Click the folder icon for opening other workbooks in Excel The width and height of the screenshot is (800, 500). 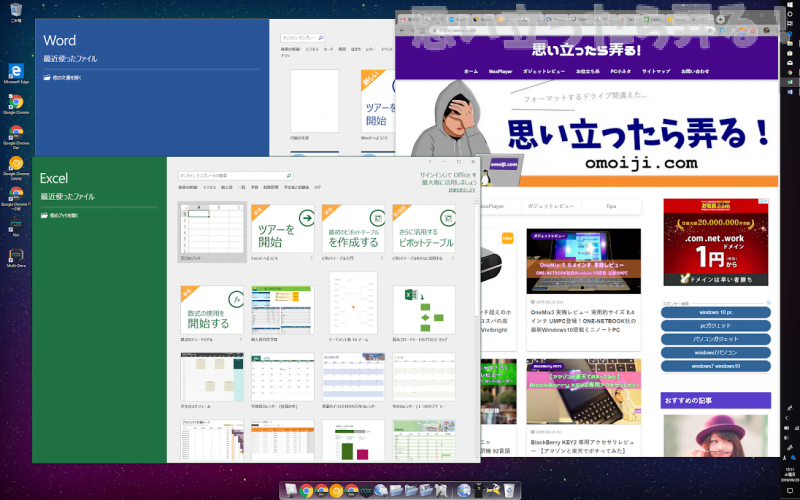tap(45, 215)
